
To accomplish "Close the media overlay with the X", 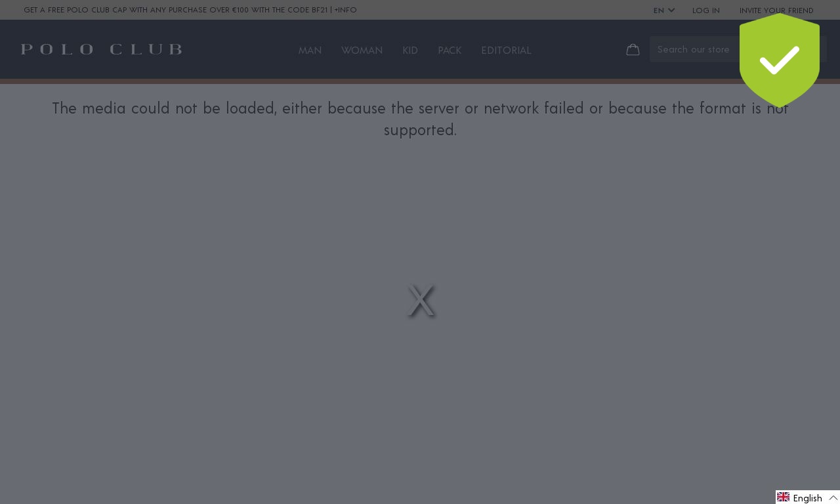I will point(420,301).
